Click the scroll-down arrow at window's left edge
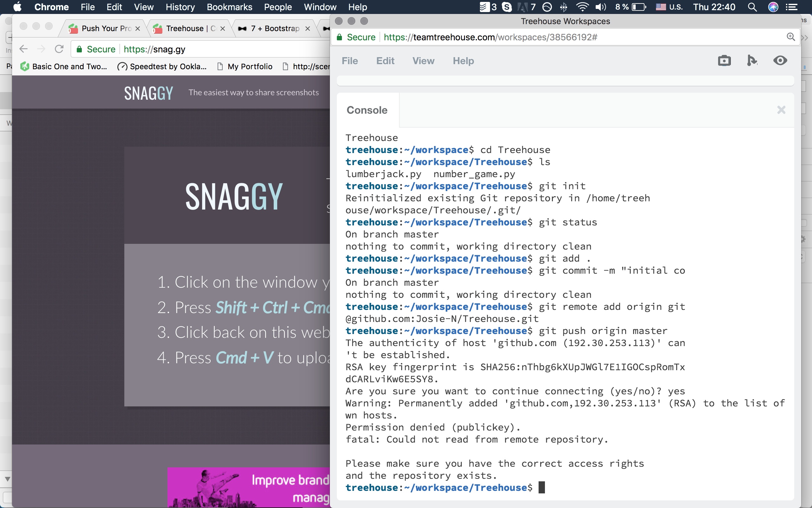Image resolution: width=812 pixels, height=508 pixels. 7,479
